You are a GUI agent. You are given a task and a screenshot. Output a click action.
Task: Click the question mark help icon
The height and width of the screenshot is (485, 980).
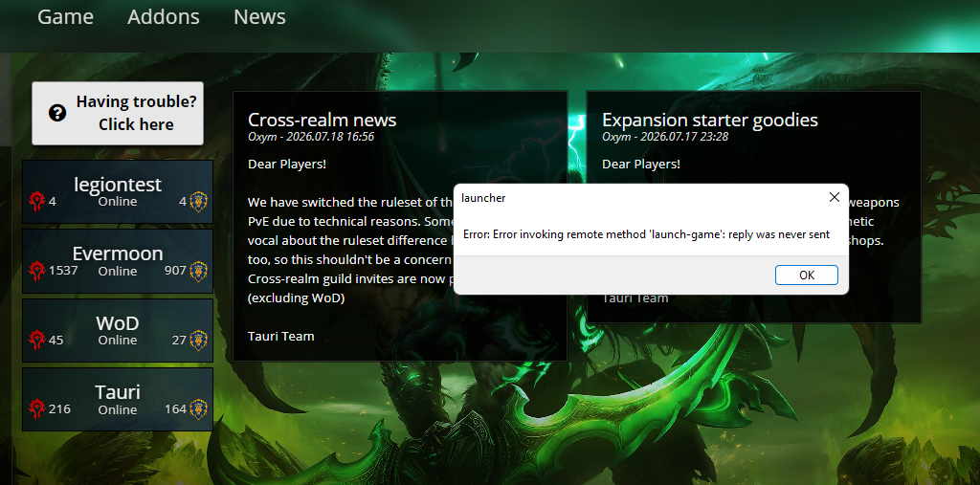[56, 113]
